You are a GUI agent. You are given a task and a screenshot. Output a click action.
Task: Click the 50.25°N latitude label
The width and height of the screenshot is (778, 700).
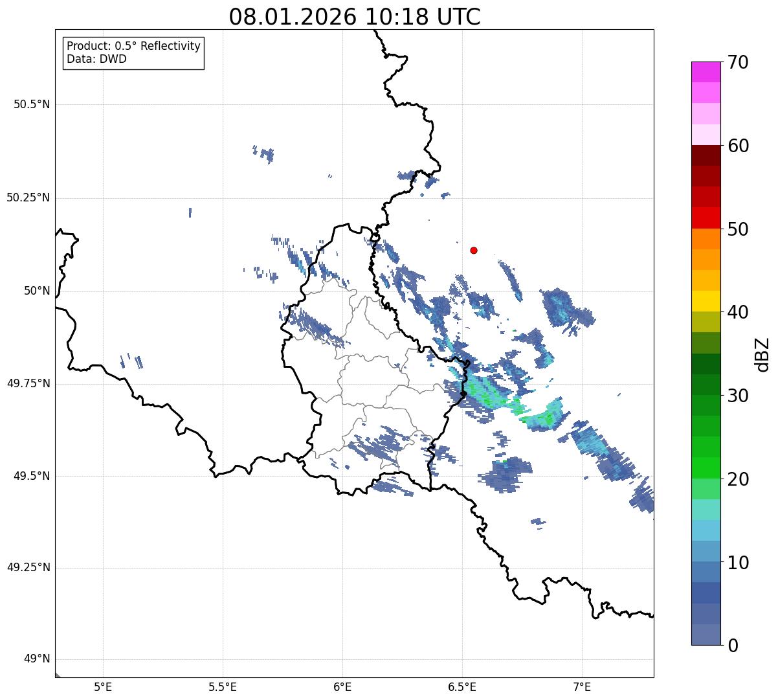point(28,198)
